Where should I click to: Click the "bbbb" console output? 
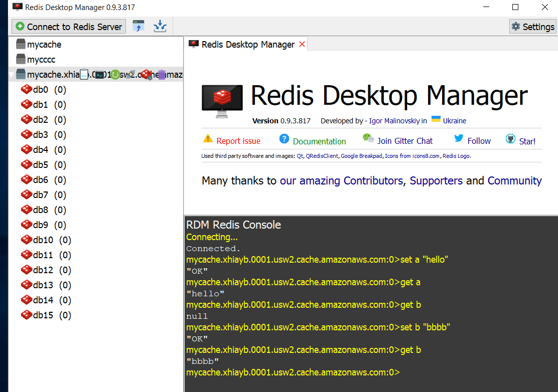click(203, 361)
